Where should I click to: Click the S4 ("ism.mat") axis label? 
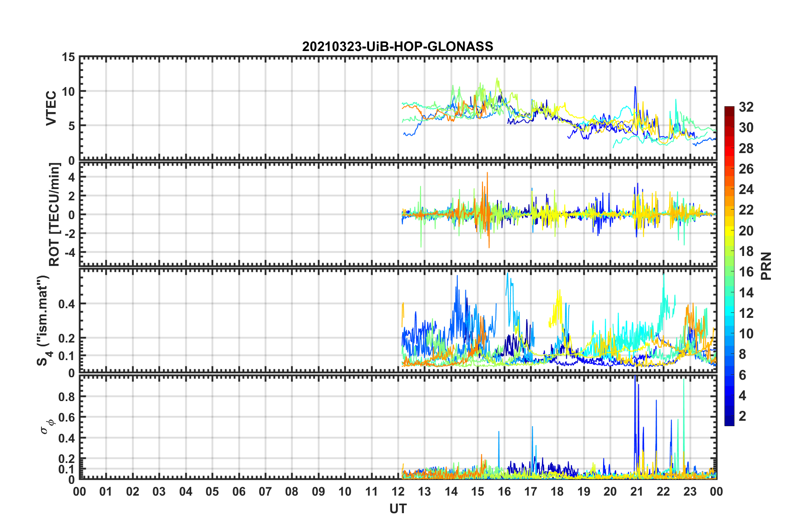point(44,321)
